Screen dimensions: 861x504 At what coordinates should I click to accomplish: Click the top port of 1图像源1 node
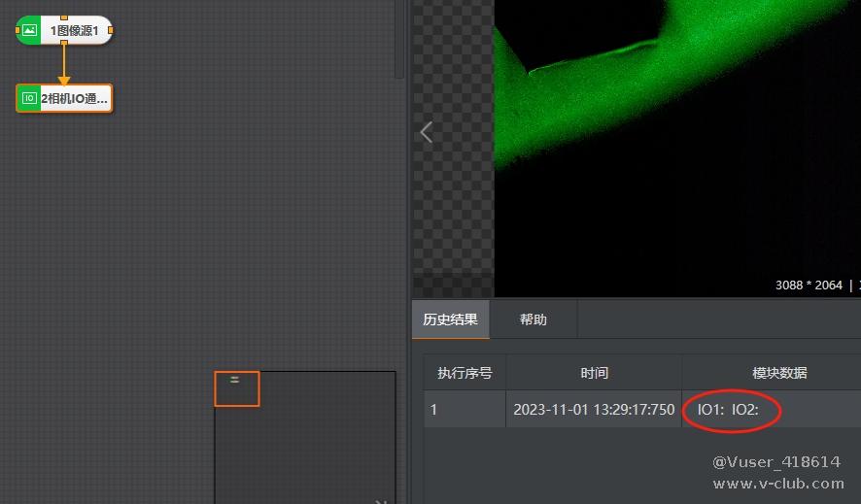pos(64,17)
